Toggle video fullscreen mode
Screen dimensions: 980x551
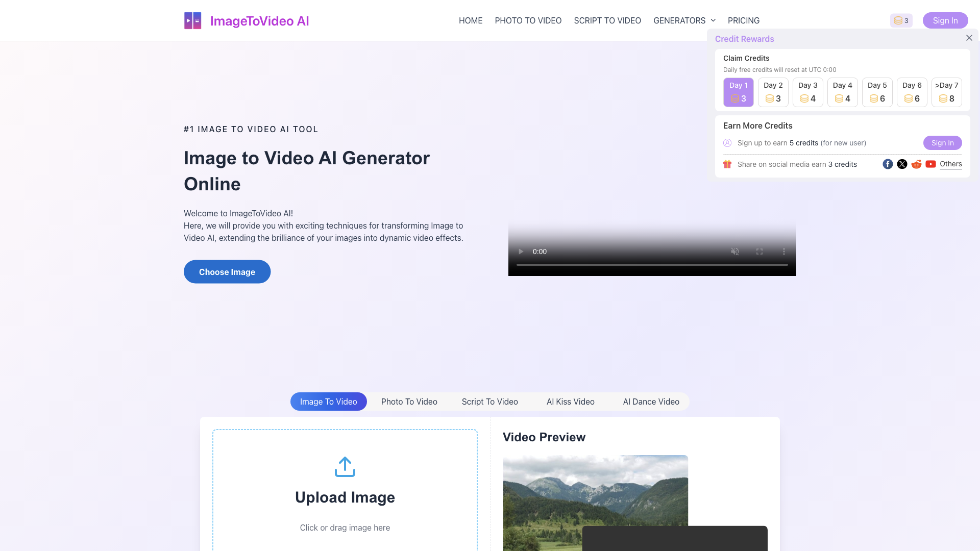tap(759, 251)
